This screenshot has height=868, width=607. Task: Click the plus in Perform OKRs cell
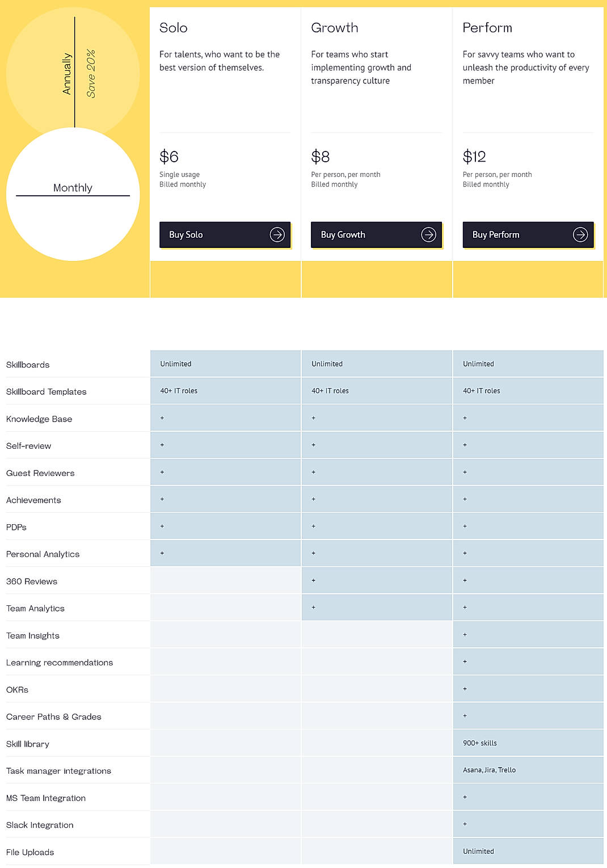click(465, 689)
